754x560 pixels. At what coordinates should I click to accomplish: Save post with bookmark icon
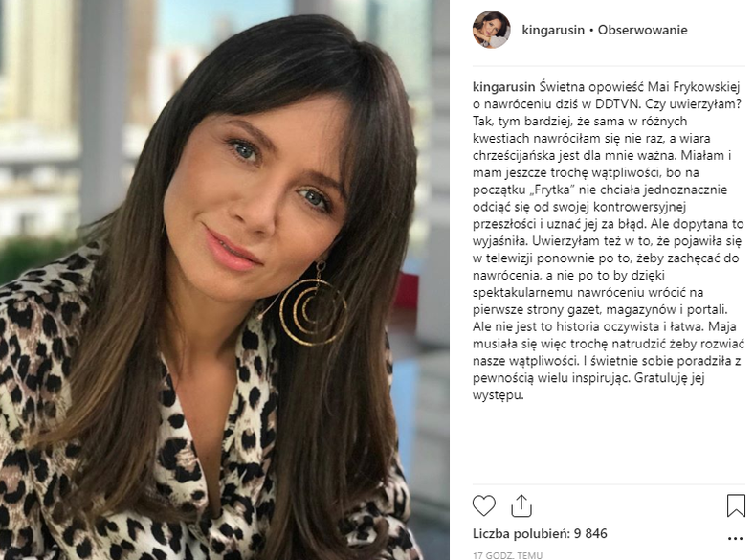pos(736,505)
